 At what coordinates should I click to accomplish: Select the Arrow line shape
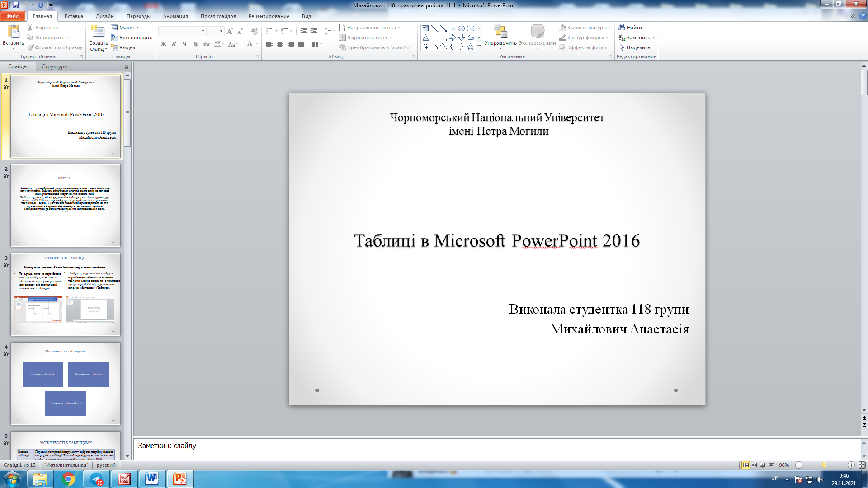pos(443,28)
